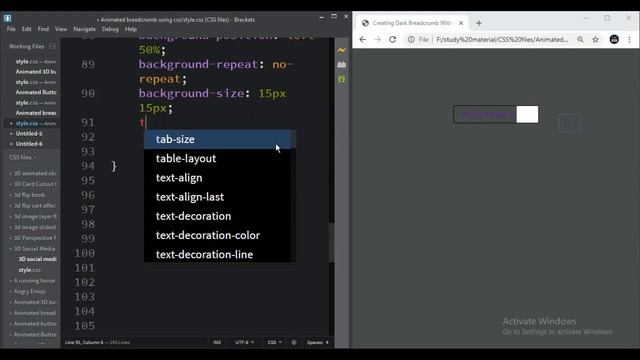The width and height of the screenshot is (640, 360).
Task: Open the Navigate menu
Action: pos(84,29)
